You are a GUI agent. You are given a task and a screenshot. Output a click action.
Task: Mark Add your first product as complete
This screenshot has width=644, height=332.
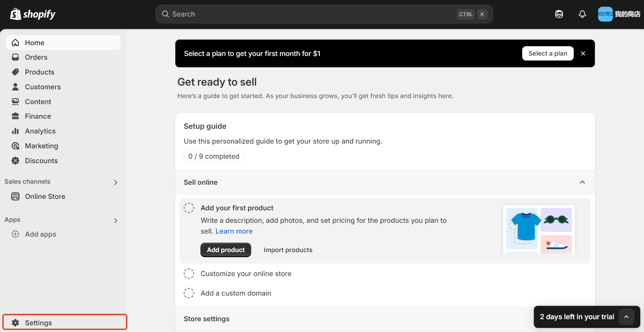pos(189,208)
